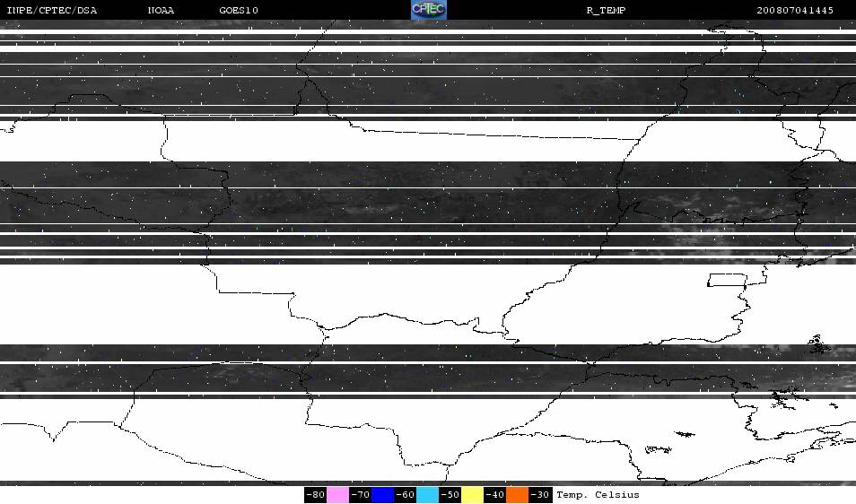Viewport: 856px width, 504px height.
Task: Select the cyan legend color swatch
Action: pos(427,495)
